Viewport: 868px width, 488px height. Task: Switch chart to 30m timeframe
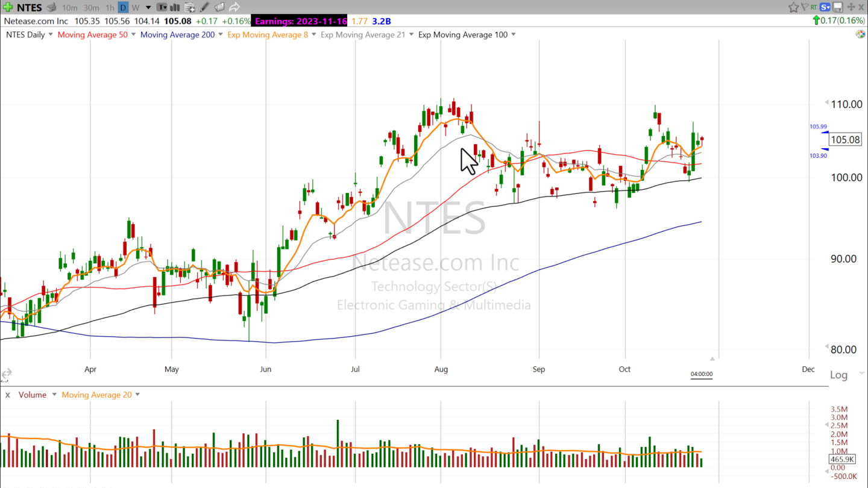(91, 7)
